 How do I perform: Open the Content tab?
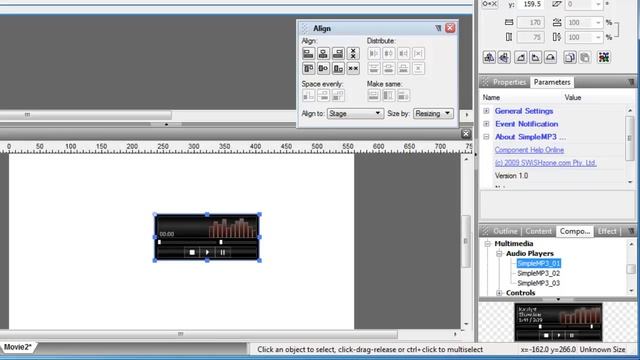[538, 231]
